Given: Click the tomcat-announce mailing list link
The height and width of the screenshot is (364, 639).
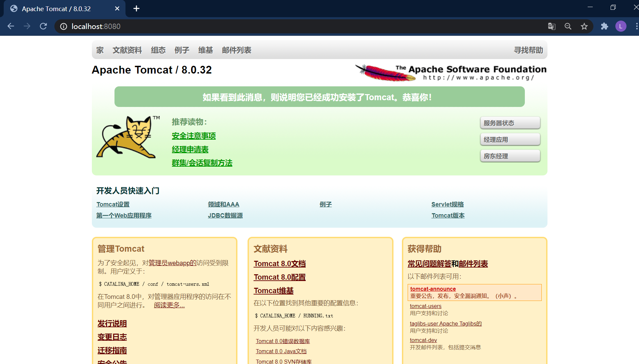Looking at the screenshot, I should 433,289.
